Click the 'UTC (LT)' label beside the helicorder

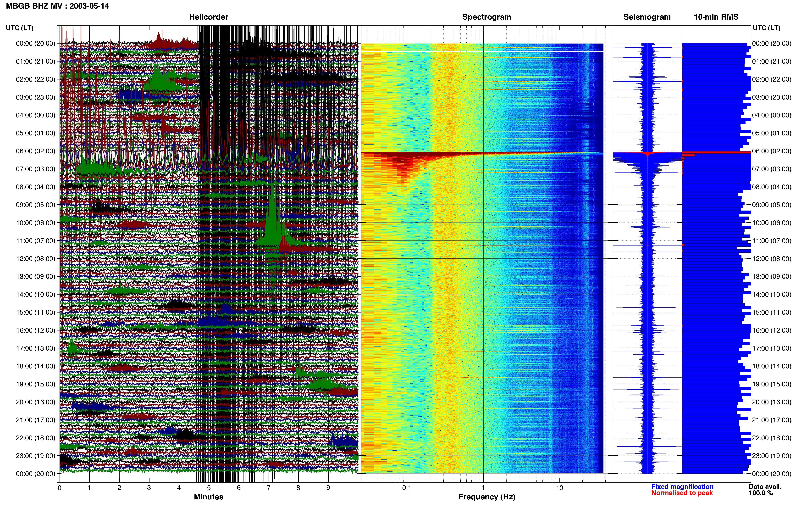pos(20,28)
